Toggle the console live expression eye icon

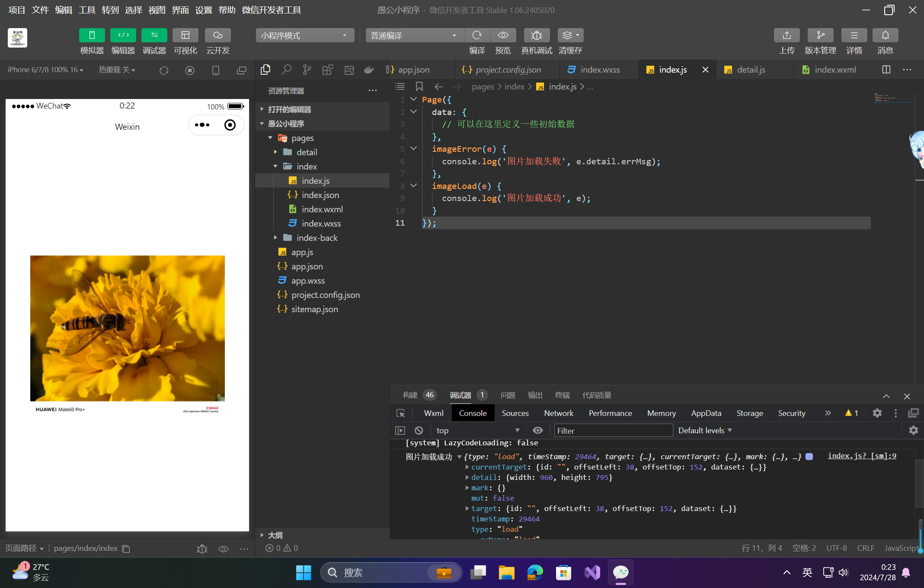point(537,430)
